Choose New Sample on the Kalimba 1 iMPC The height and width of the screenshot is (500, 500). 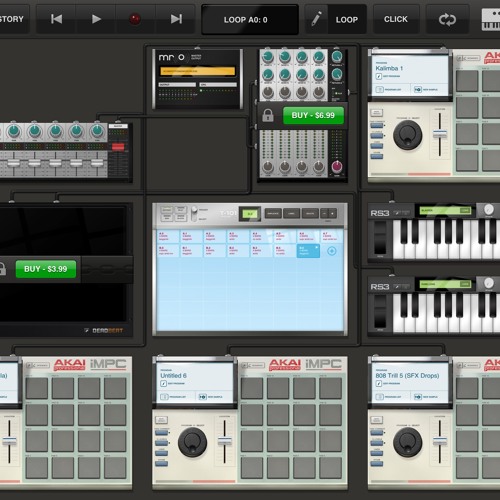tap(426, 90)
